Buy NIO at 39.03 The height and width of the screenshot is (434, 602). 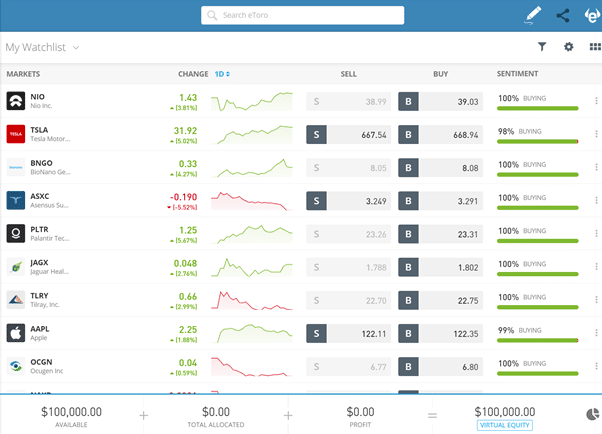click(440, 101)
